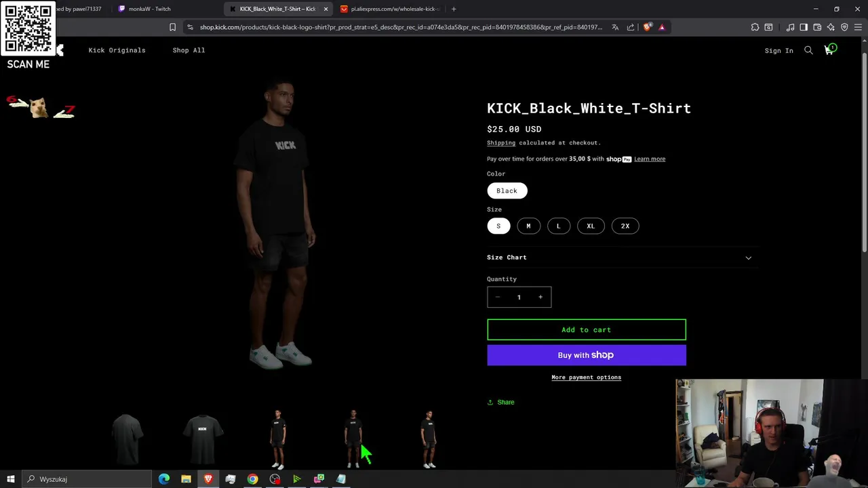Select size XL
868x488 pixels.
tap(591, 226)
